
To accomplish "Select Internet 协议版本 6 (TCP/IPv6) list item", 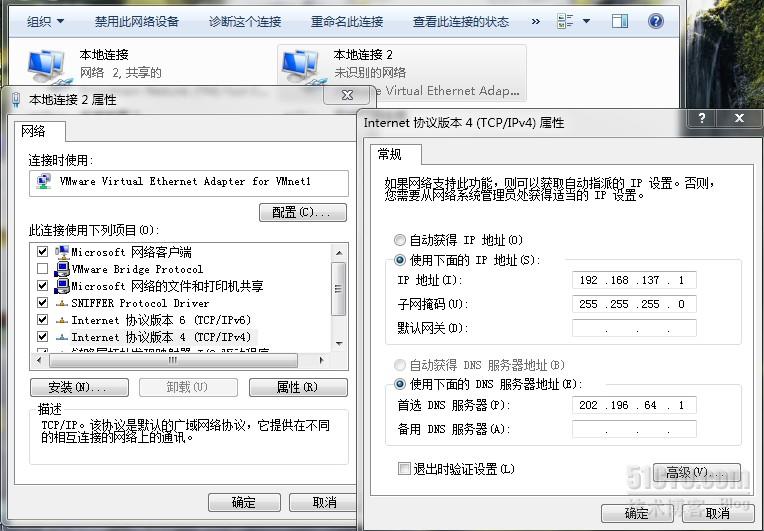I will click(x=161, y=320).
